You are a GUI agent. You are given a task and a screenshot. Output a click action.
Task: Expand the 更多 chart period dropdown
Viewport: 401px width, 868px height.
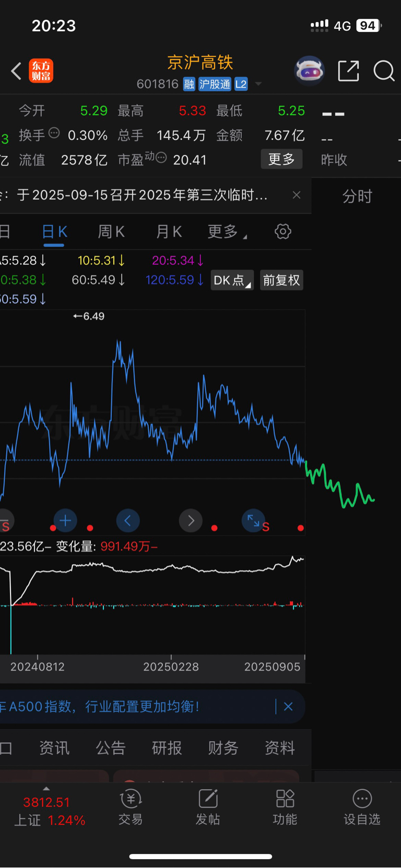pyautogui.click(x=227, y=232)
